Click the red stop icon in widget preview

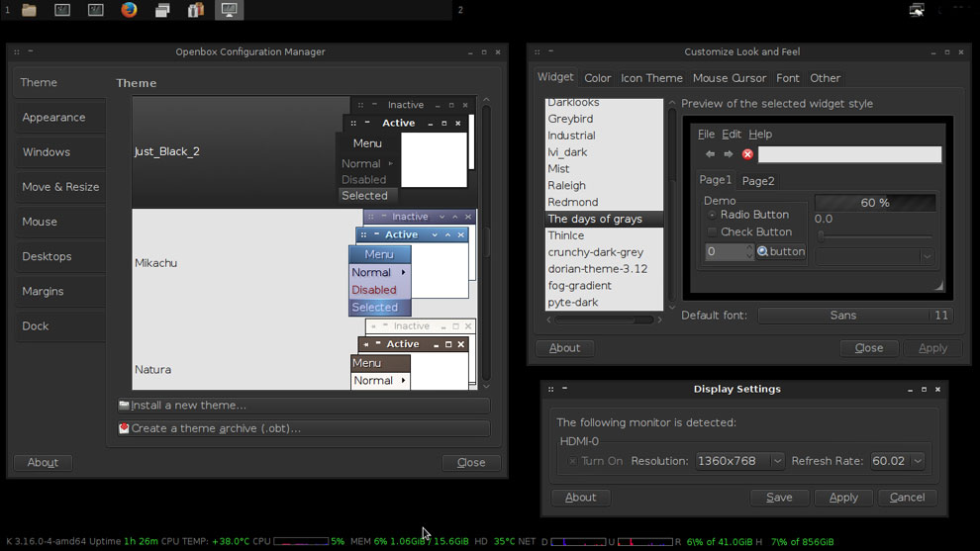point(747,154)
